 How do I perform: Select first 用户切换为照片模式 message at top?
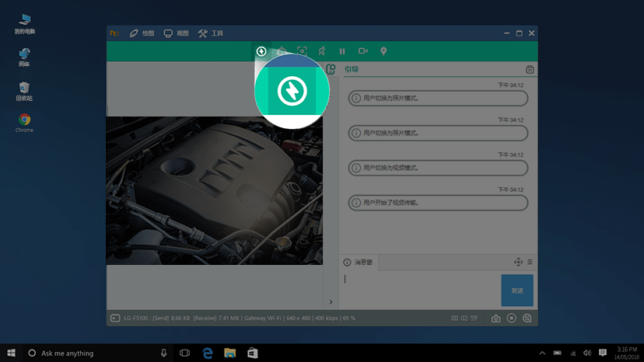coord(438,98)
